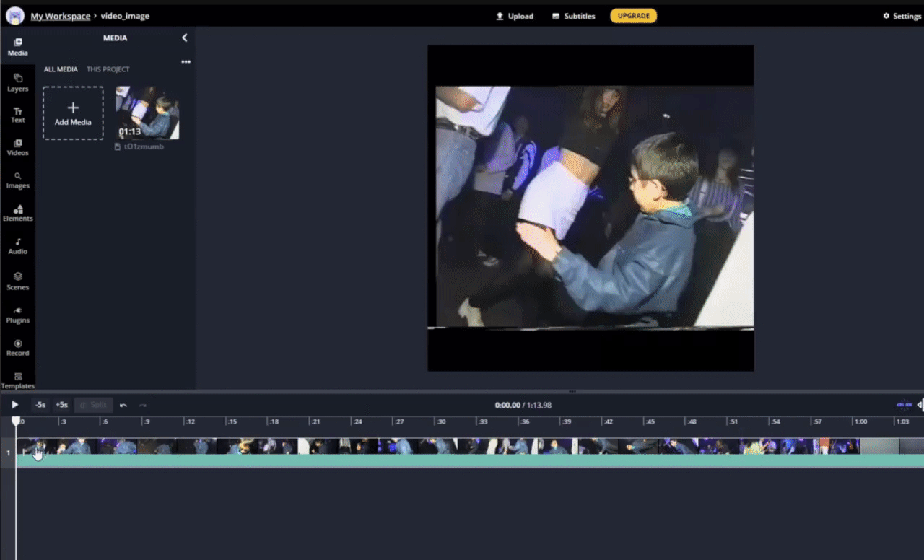
Task: Open the Audio panel
Action: click(x=17, y=246)
